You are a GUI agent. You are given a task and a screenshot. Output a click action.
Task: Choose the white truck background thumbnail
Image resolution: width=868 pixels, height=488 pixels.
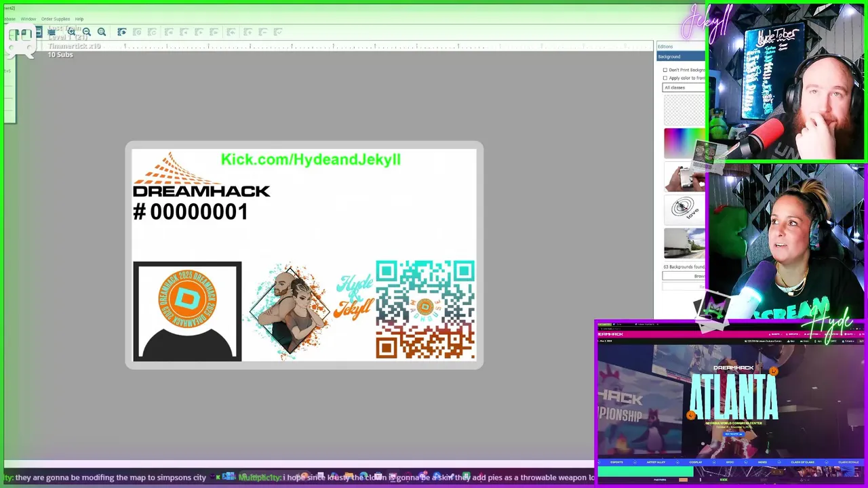[684, 243]
